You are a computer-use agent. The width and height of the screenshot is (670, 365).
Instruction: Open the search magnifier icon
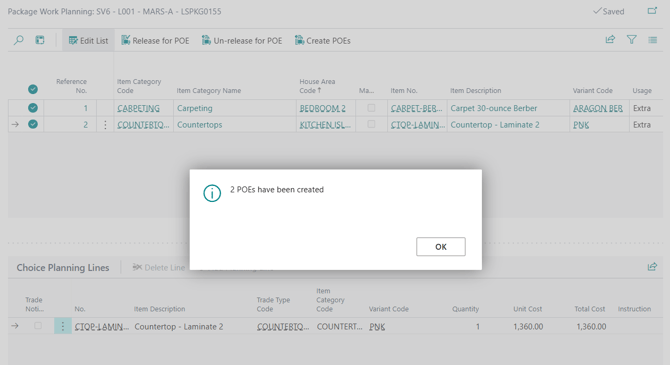tap(18, 40)
